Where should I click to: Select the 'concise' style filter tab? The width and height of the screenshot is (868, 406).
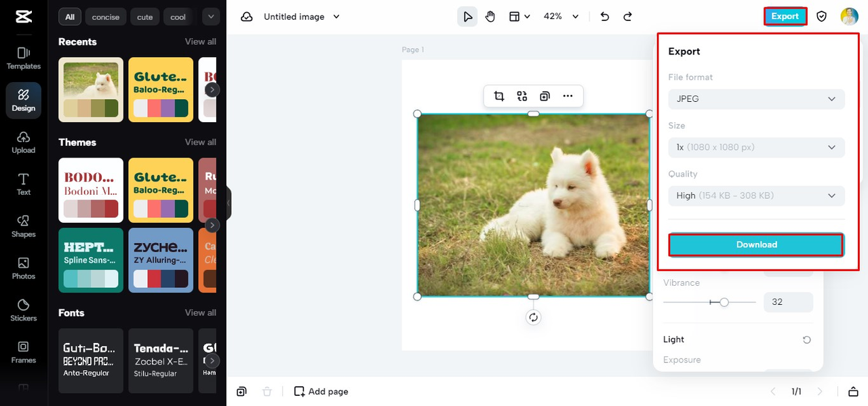coord(106,17)
